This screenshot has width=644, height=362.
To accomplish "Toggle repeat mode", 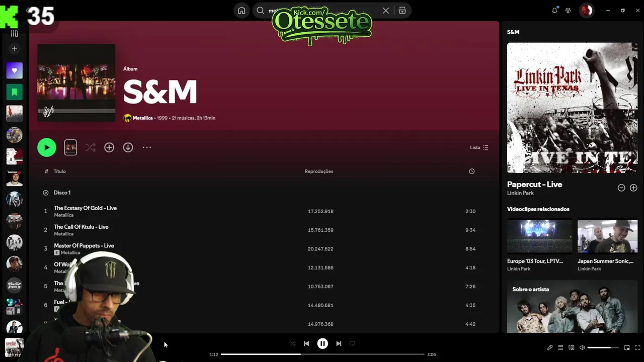I will click(352, 343).
